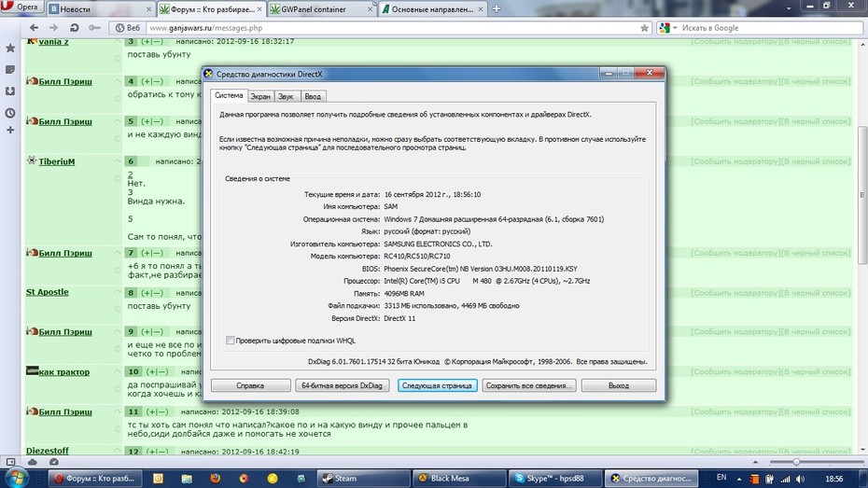Open the Bookmarks star panel in Opera sidebar

point(10,49)
